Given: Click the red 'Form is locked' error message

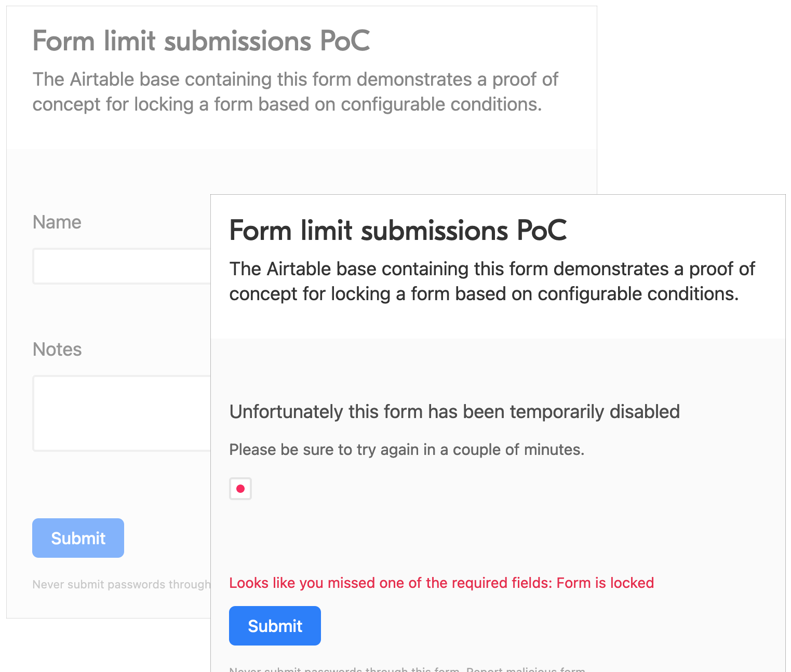Looking at the screenshot, I should coord(441,583).
